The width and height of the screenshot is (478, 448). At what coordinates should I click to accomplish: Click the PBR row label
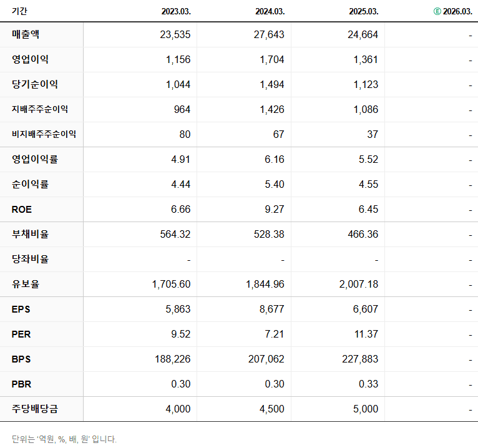click(21, 384)
